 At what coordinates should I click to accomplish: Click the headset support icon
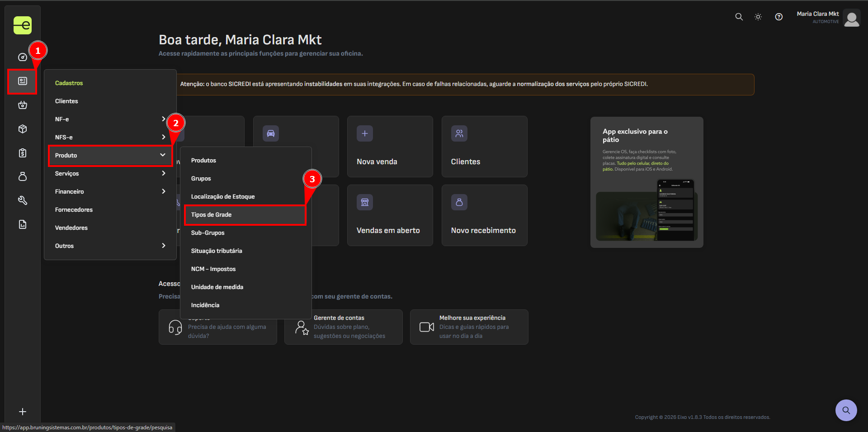[x=175, y=327]
